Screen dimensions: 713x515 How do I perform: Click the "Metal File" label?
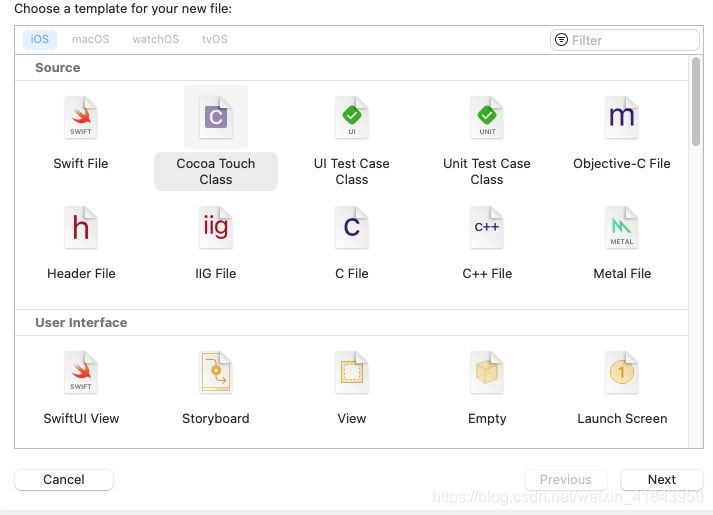tap(622, 274)
